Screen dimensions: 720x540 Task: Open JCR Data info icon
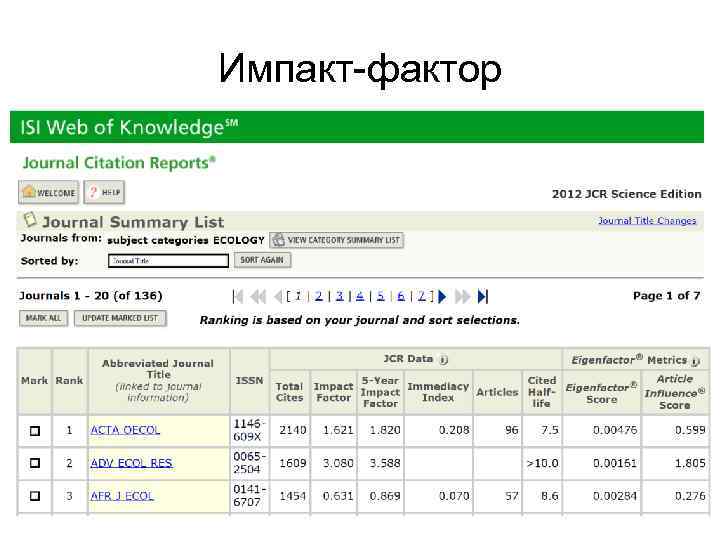click(443, 360)
